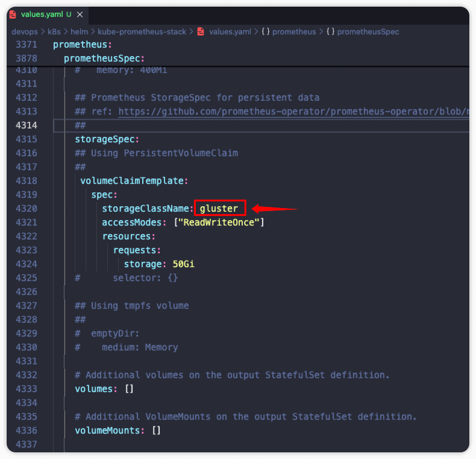The image size is (476, 459).
Task: Click line number 4314 in the gutter
Action: (27, 125)
